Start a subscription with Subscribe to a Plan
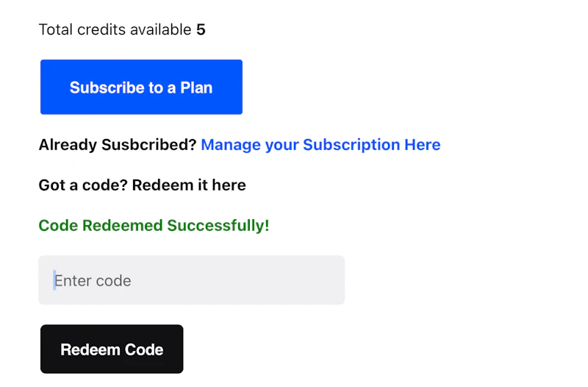The width and height of the screenshot is (588, 387). click(x=141, y=88)
